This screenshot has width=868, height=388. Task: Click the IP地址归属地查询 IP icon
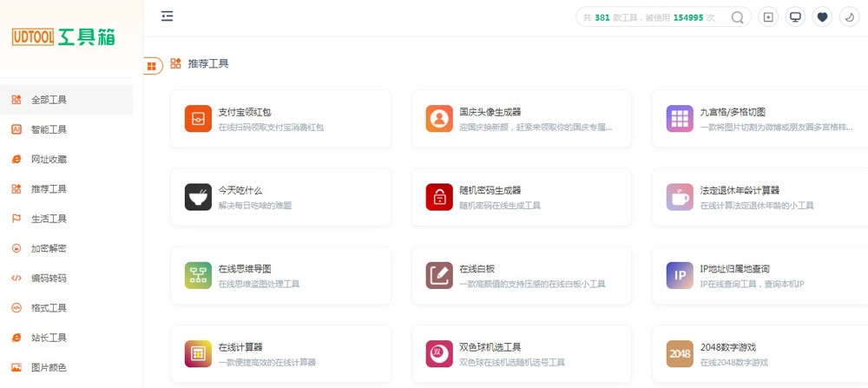pyautogui.click(x=680, y=276)
